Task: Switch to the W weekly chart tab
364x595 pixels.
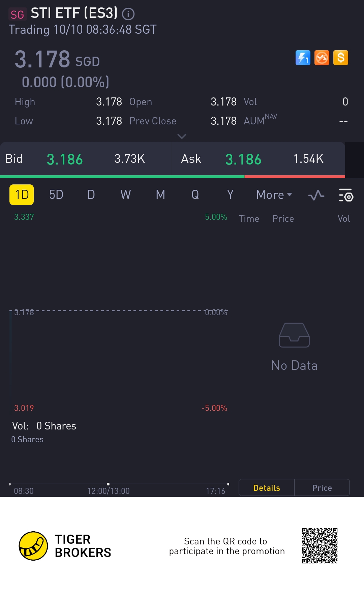Action: pyautogui.click(x=126, y=195)
